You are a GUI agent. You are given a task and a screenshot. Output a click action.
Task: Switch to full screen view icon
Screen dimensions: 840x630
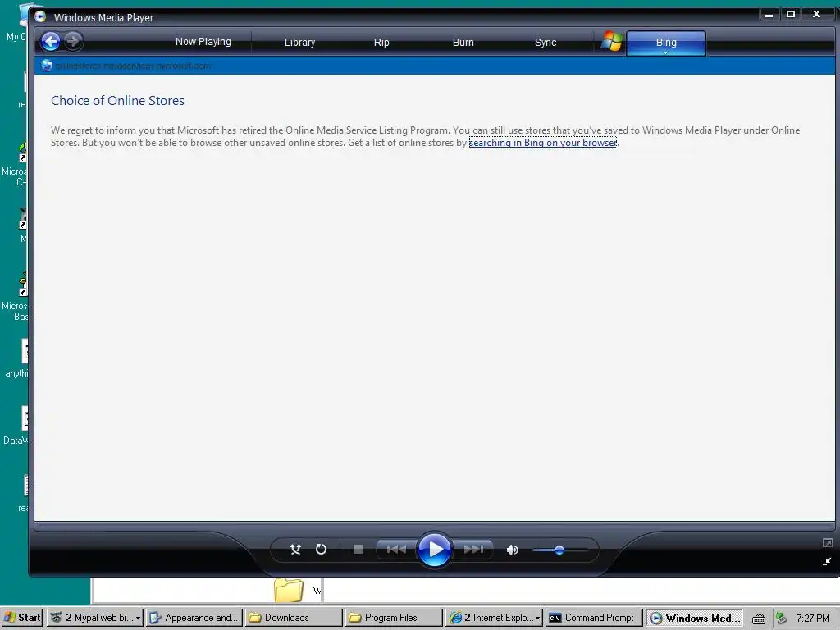click(x=827, y=543)
